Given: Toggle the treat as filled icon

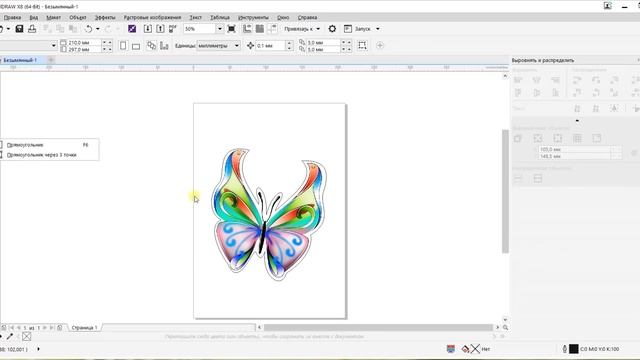Looking at the screenshot, I should (362, 45).
